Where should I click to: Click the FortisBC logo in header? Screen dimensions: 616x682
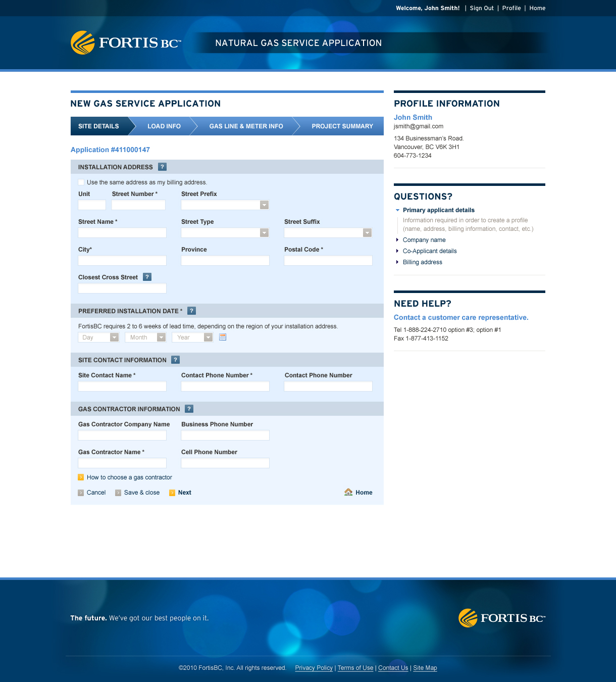126,42
